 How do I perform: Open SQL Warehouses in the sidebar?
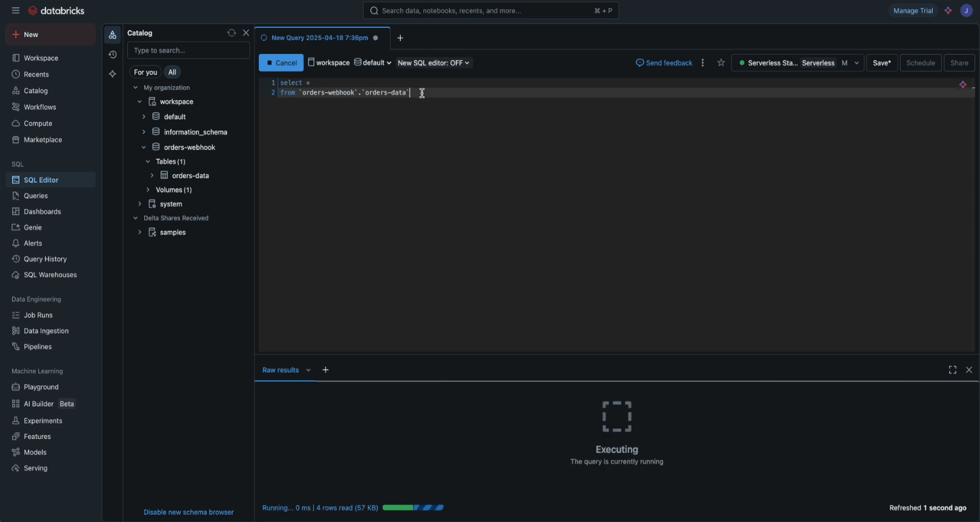tap(50, 275)
